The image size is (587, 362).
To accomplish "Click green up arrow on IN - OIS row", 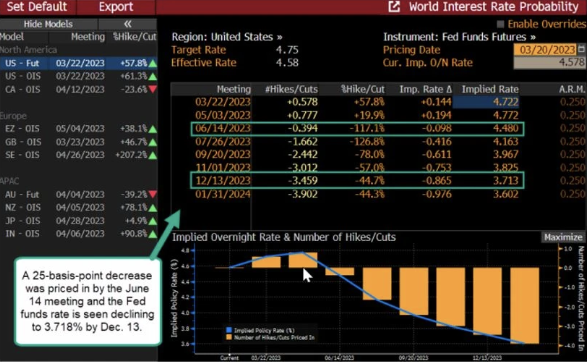I will click(x=153, y=234).
